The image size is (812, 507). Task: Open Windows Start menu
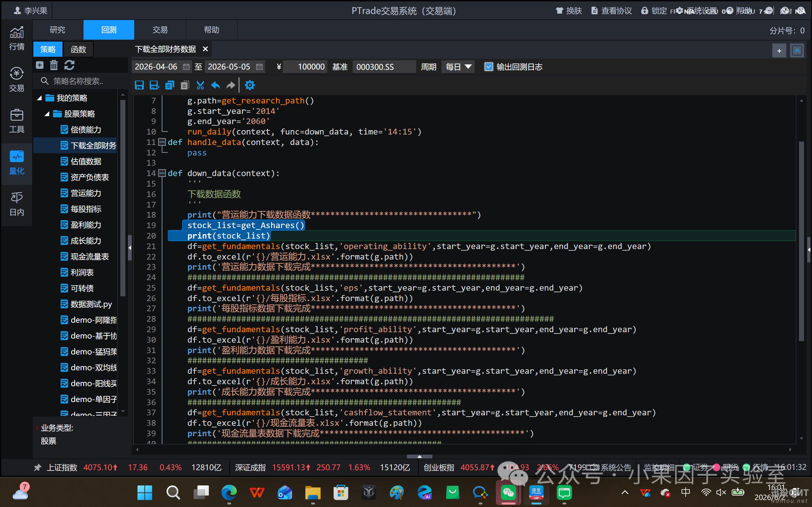pyautogui.click(x=144, y=492)
